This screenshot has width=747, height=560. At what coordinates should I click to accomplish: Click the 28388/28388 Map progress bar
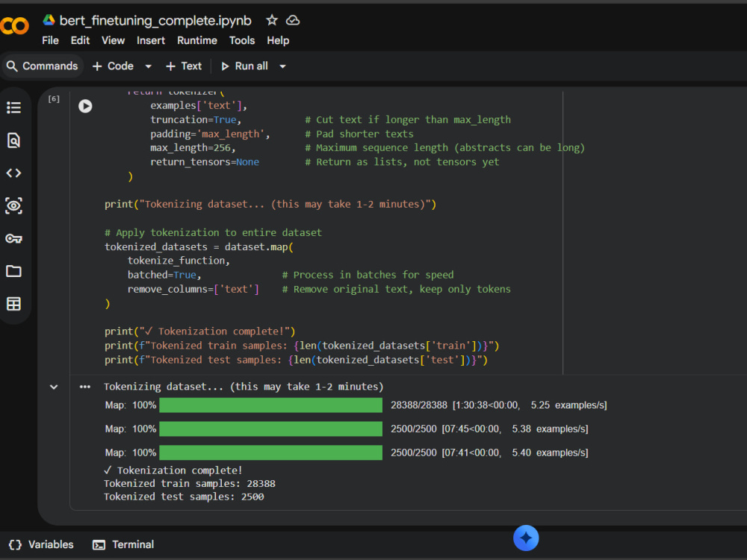click(x=270, y=405)
